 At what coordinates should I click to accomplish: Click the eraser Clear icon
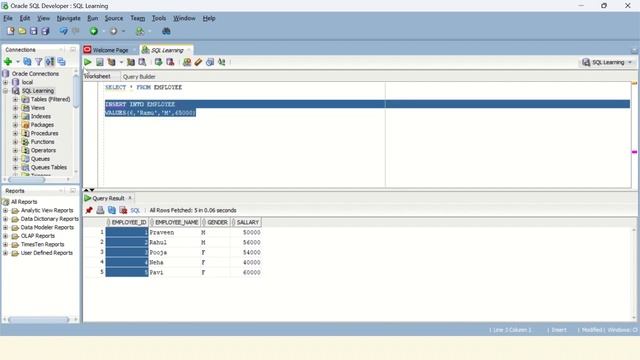(198, 62)
